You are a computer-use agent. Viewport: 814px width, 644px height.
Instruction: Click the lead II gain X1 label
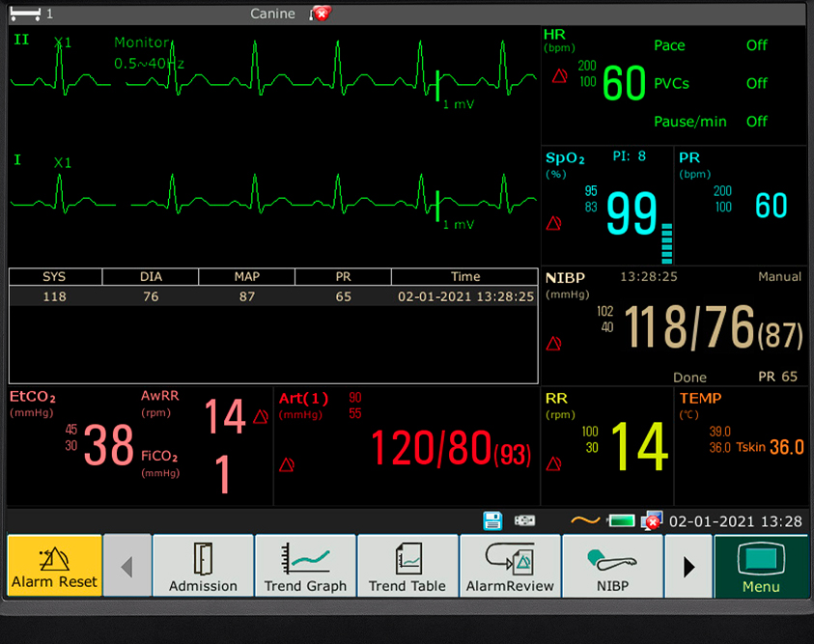click(63, 42)
